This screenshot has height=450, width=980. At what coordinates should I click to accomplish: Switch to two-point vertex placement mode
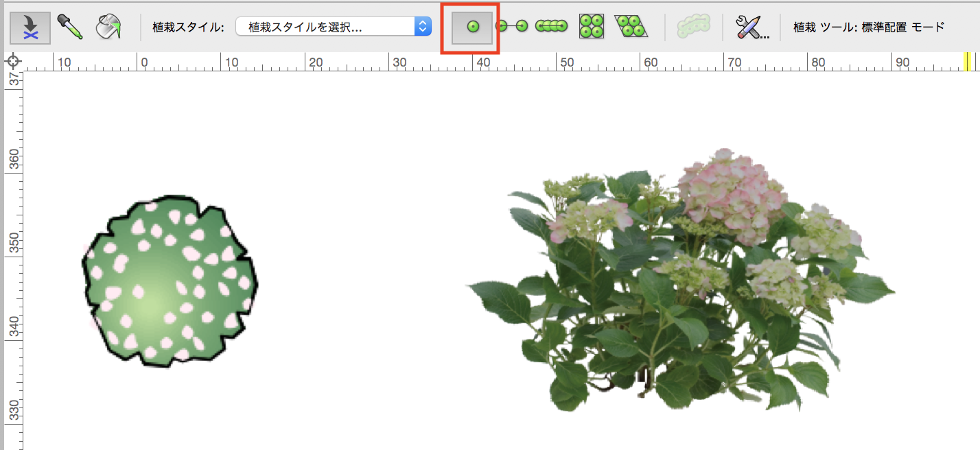click(512, 27)
